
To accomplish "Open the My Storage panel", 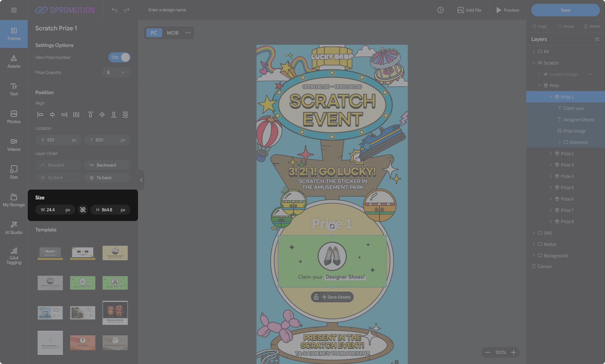I will pyautogui.click(x=14, y=200).
